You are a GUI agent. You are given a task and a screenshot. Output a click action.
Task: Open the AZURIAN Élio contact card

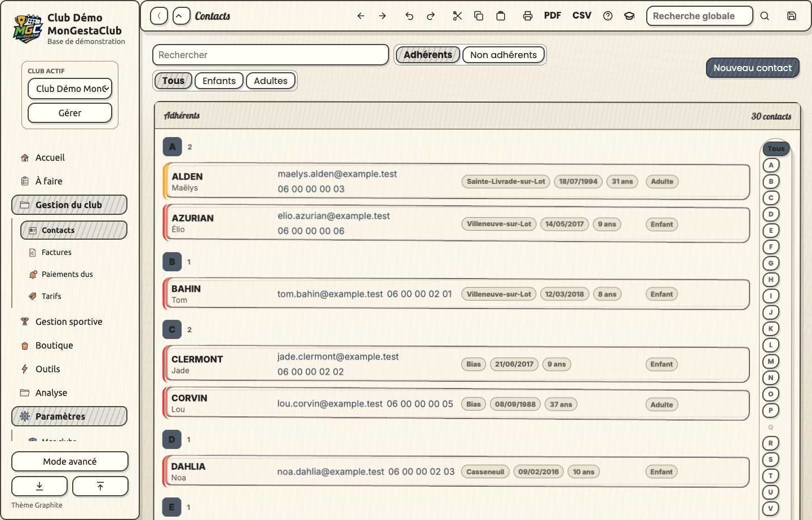[x=456, y=224]
